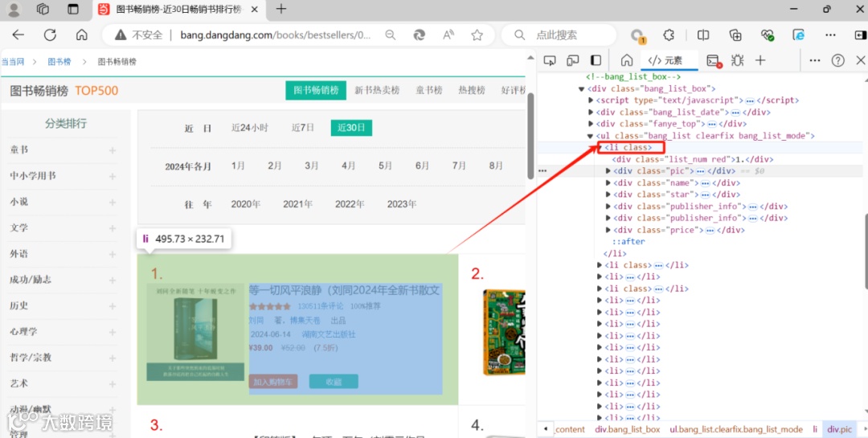Open more DevTools tools plus icon

[x=760, y=60]
